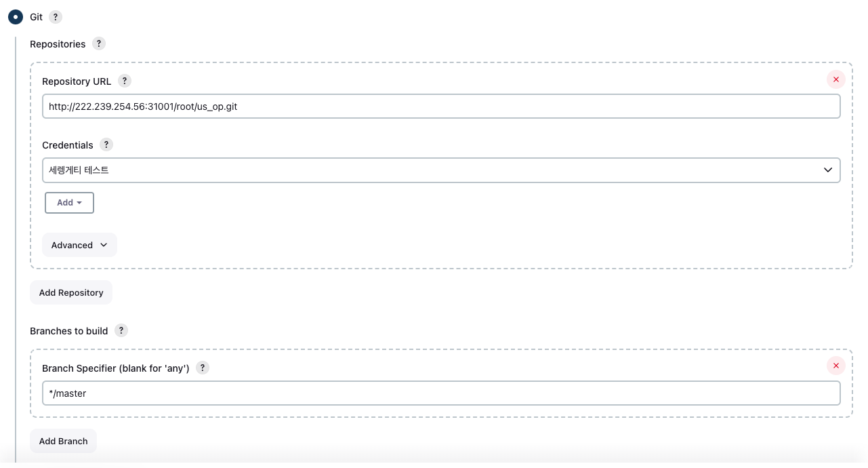
Task: Click the Add Branch button
Action: [63, 441]
